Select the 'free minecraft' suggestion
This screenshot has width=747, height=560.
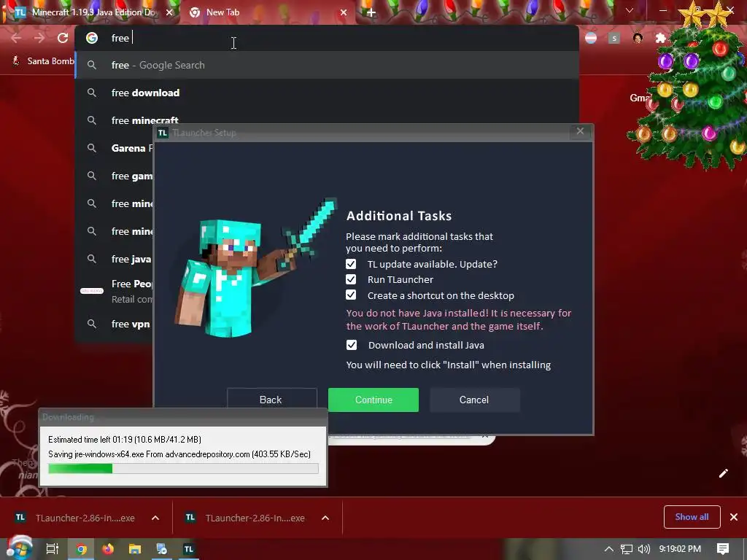327,119
